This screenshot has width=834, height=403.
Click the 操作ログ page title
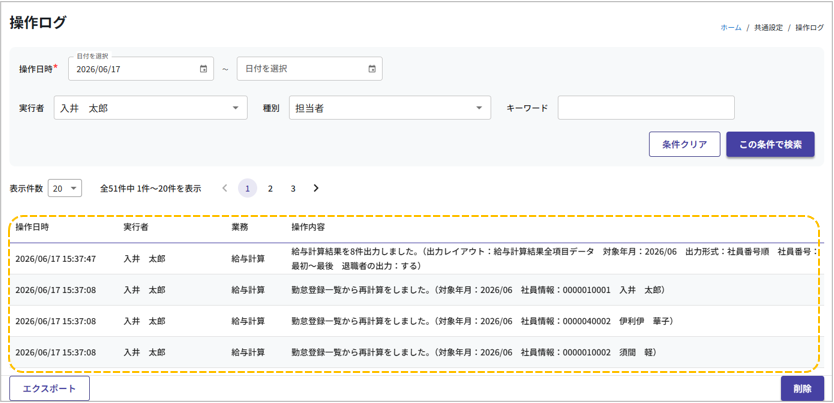38,23
